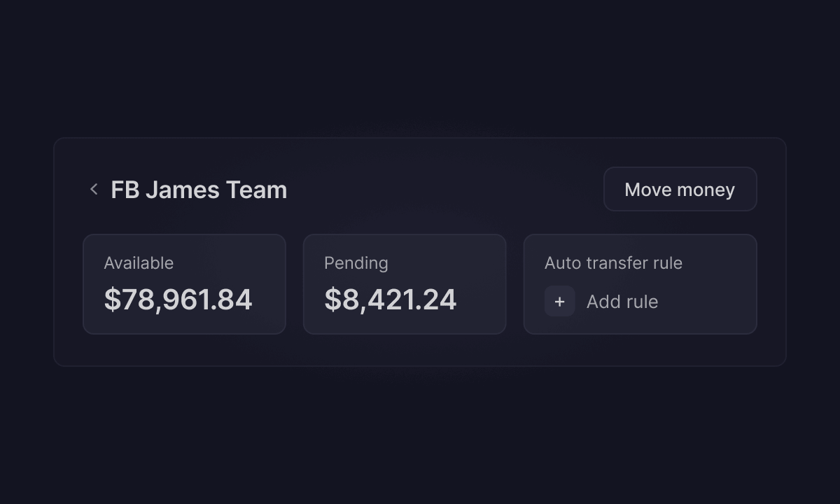Click the back chevron beside FB James Team
This screenshot has width=840, height=504.
(94, 189)
